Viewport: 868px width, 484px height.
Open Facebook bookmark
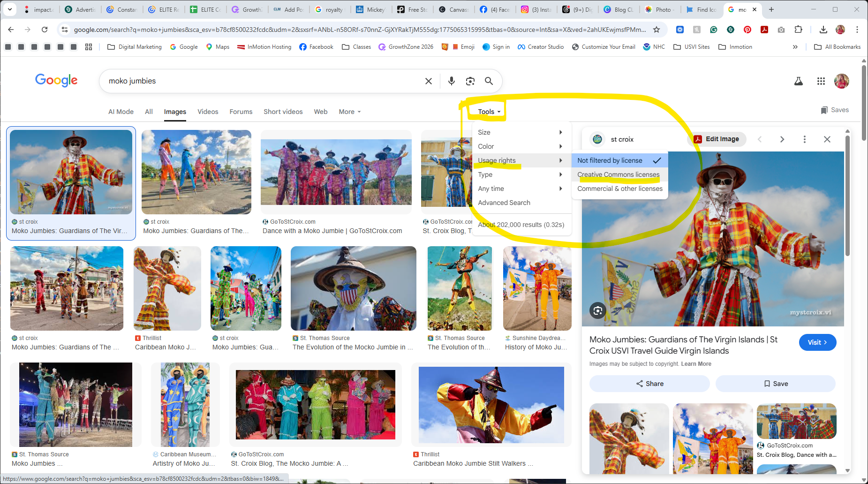pos(316,47)
